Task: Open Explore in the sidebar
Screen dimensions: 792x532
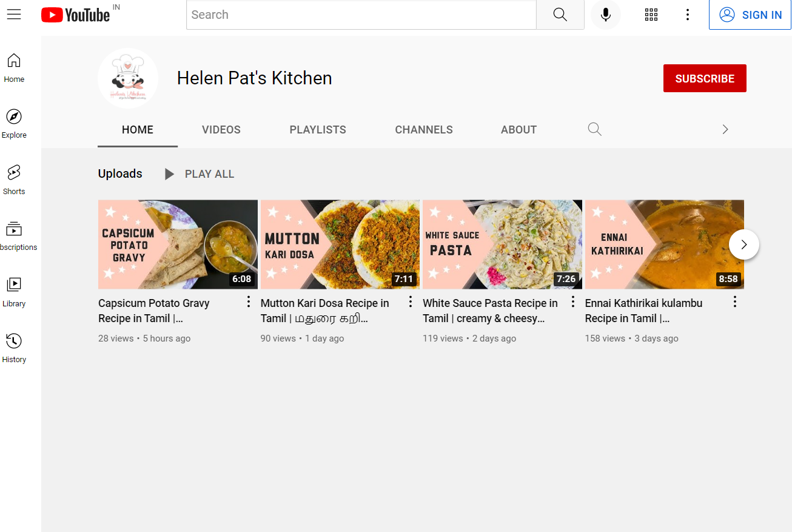Action: (x=14, y=124)
